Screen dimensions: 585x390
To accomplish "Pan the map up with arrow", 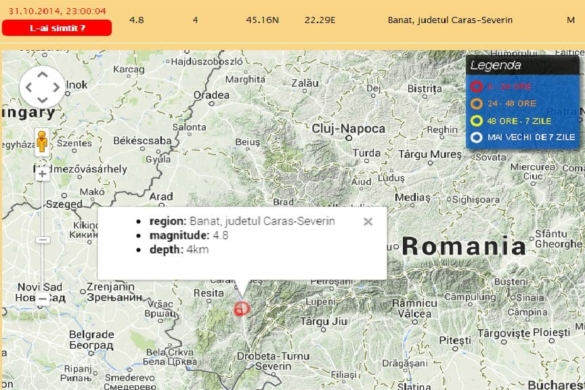I will click(43, 74).
